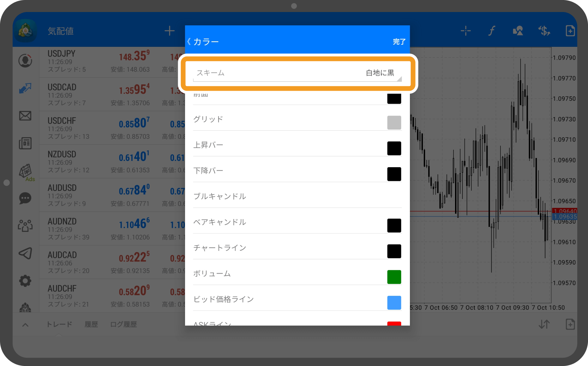Image resolution: width=588 pixels, height=366 pixels.
Task: Open the chat bubble sidebar icon
Action: pos(25,198)
